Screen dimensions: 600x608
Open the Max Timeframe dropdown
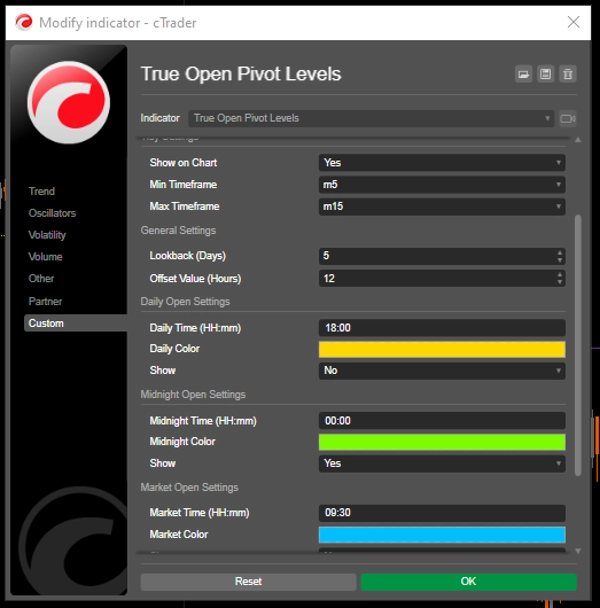pyautogui.click(x=442, y=206)
